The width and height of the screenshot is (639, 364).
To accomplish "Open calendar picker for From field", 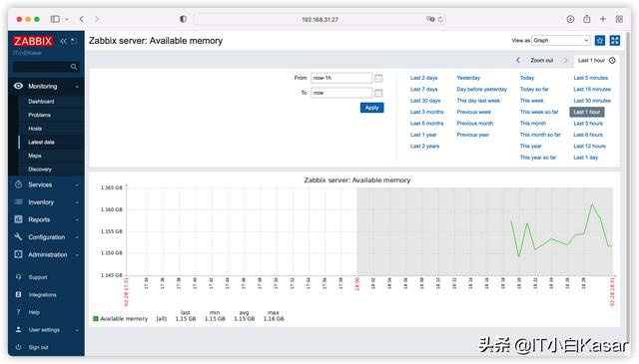I will (378, 78).
